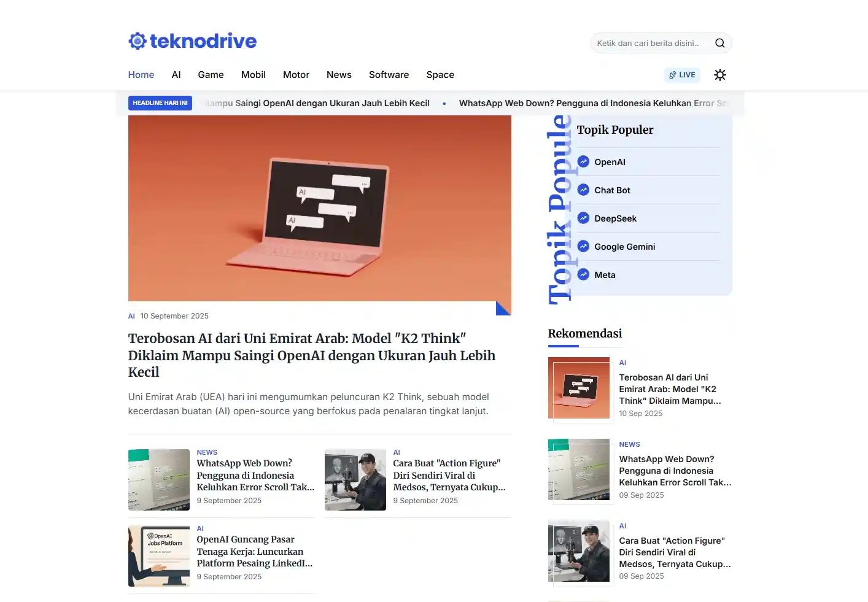The width and height of the screenshot is (868, 602).
Task: Open recommended WhatsApp thumbnail
Action: point(579,469)
